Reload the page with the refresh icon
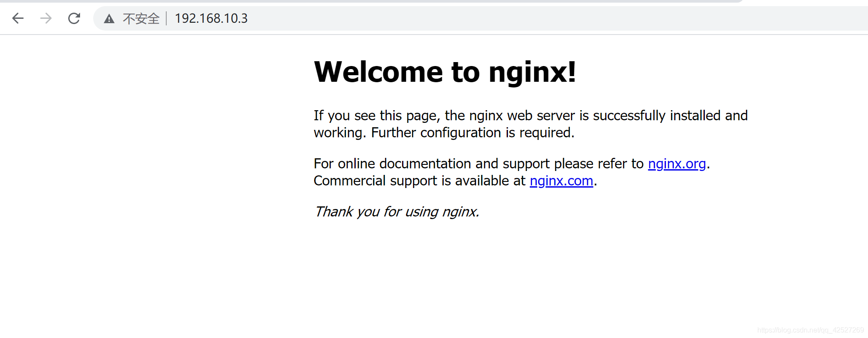Screen dimensions: 868x338 coord(74,18)
